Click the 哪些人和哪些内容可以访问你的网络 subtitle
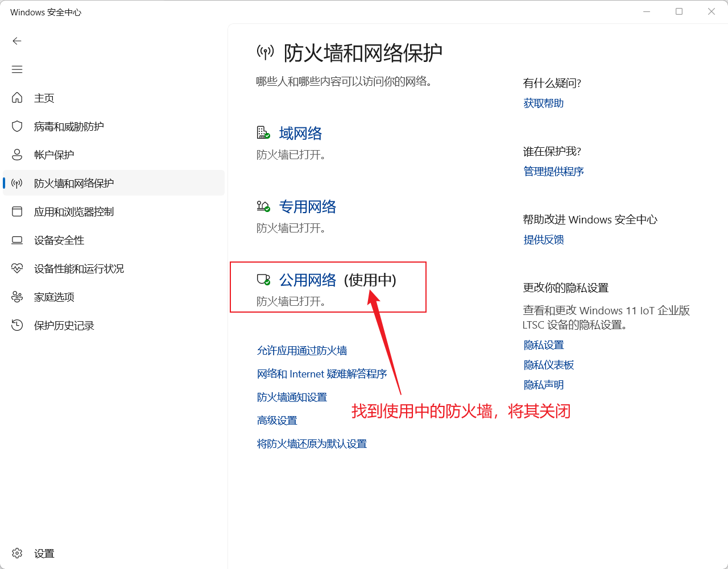This screenshot has width=728, height=569. tap(344, 81)
